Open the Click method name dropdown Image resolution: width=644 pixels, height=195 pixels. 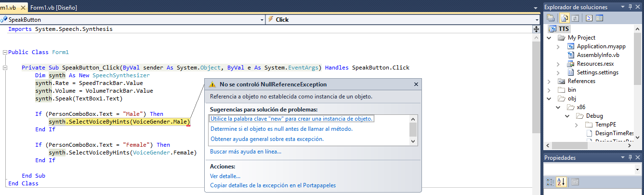click(537, 20)
